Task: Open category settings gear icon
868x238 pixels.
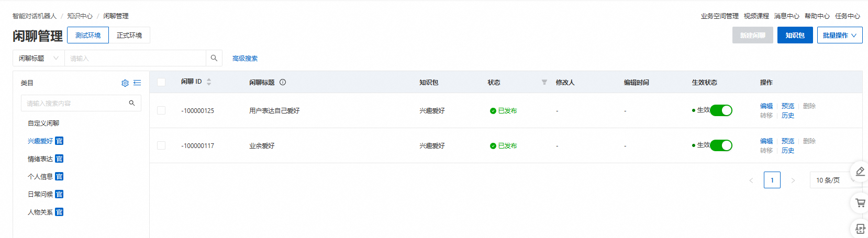Action: click(x=125, y=83)
